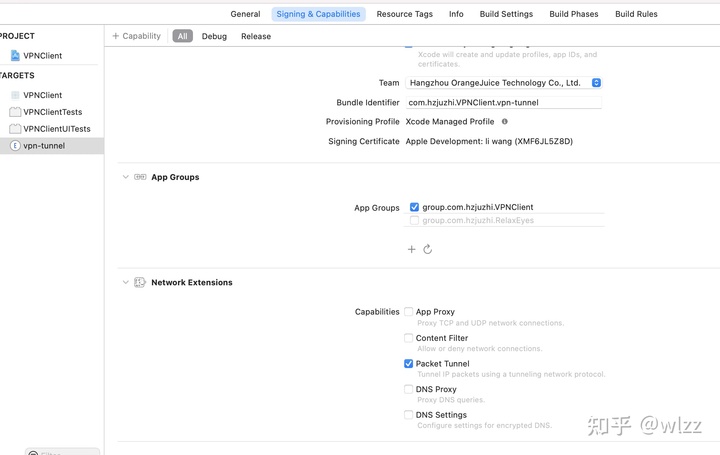Click the App Groups capability icon
Viewport: 720px width, 455px height.
point(140,177)
